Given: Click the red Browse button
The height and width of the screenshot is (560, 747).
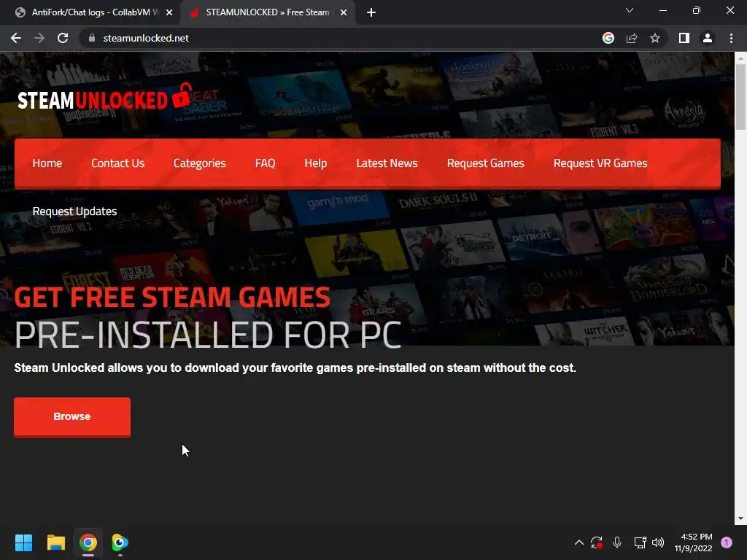Looking at the screenshot, I should (72, 416).
